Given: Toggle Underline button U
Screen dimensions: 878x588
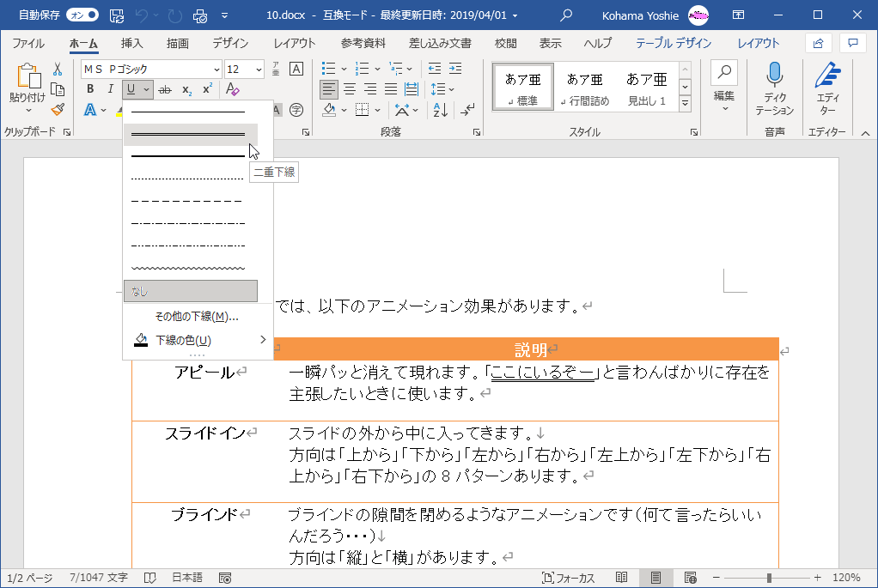Looking at the screenshot, I should click(x=131, y=89).
